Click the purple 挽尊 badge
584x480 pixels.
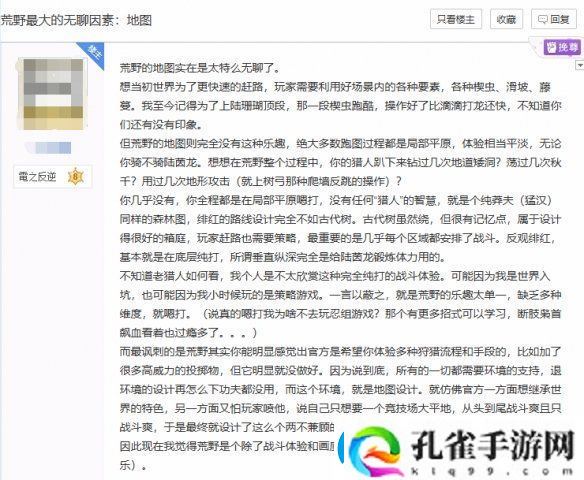562,47
